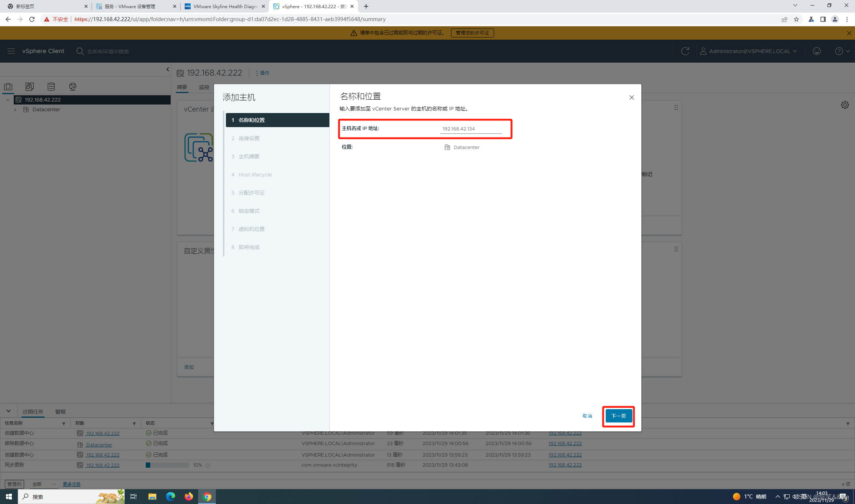Click the 主机名或 IP 地址 input field
The height and width of the screenshot is (504, 855).
tap(471, 129)
